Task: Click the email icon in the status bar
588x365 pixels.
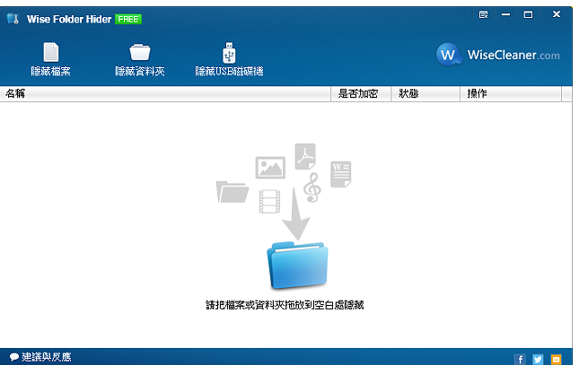Action: (x=556, y=360)
